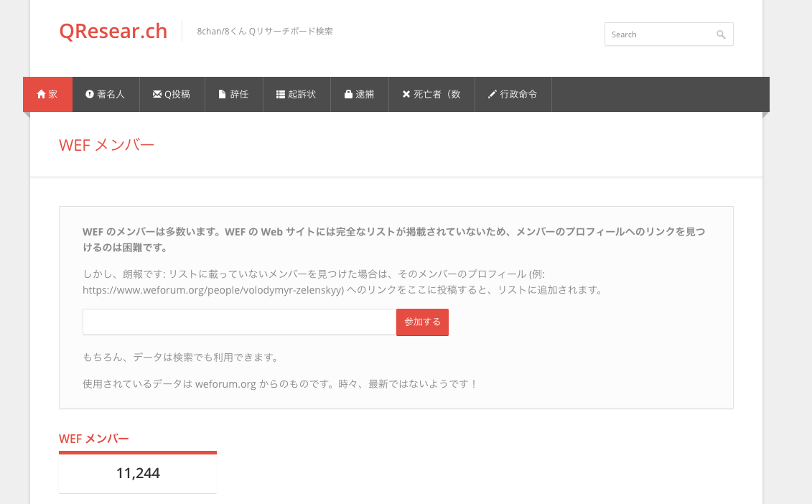Click the WEF メンバー counter title

point(94,439)
